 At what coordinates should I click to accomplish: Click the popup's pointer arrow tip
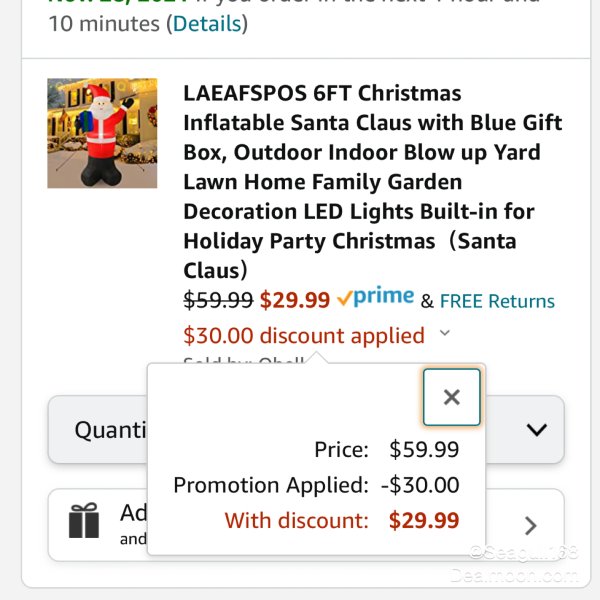pos(317,357)
